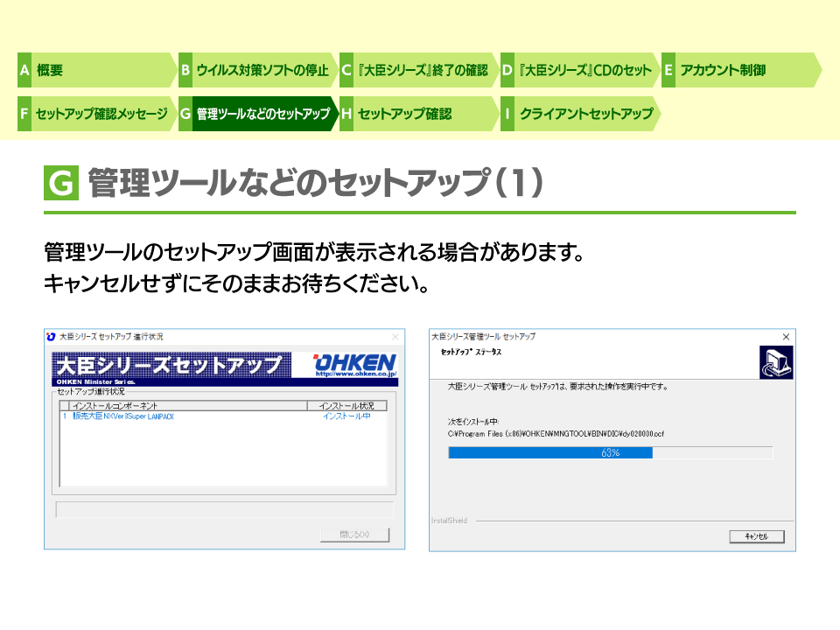Click the install file path text

tap(556, 434)
